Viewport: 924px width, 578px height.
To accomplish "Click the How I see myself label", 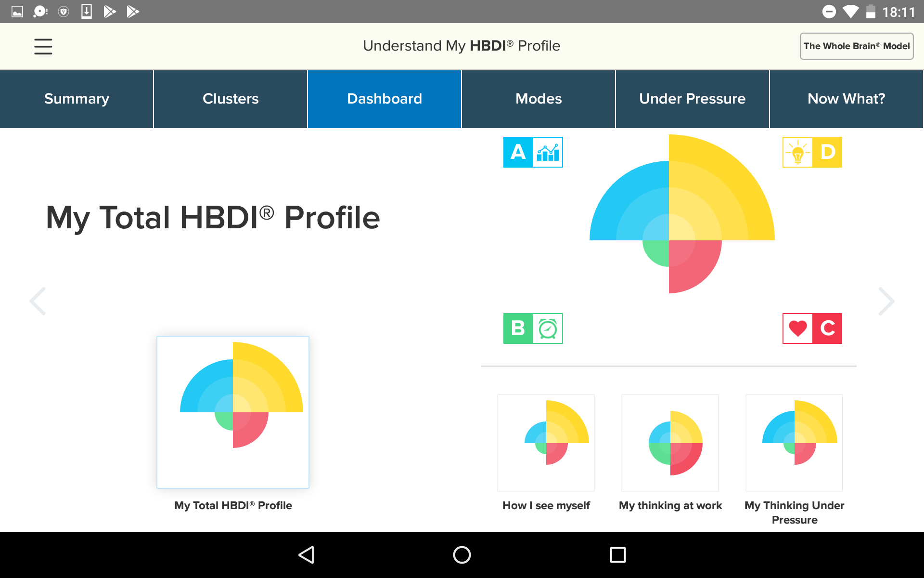I will [546, 506].
